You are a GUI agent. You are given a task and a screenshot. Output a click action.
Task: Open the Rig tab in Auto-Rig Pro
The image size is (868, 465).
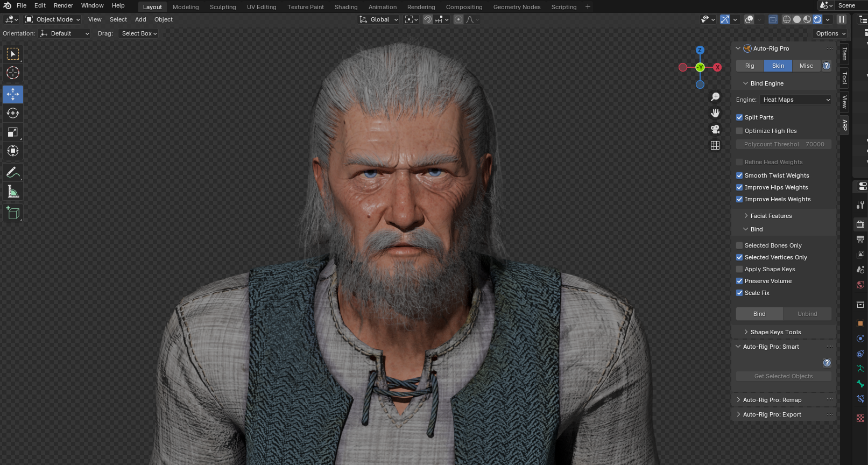[x=750, y=66]
